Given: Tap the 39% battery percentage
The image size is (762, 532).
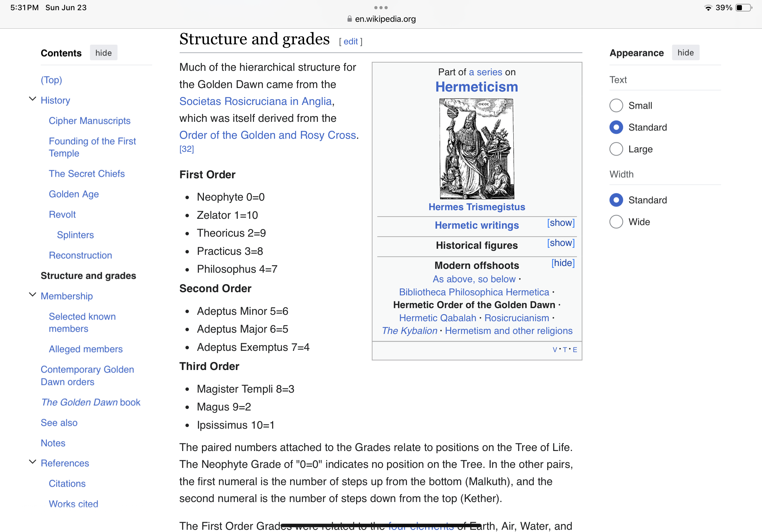Looking at the screenshot, I should [x=723, y=8].
